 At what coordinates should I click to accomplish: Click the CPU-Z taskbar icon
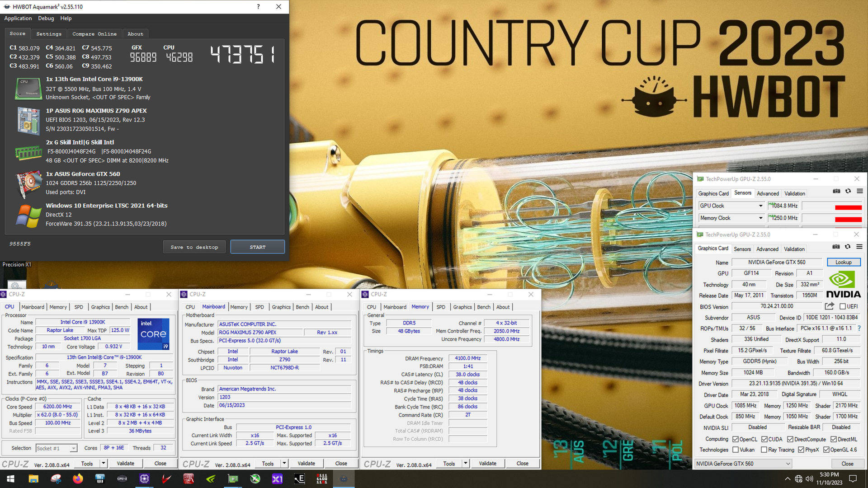[122, 479]
